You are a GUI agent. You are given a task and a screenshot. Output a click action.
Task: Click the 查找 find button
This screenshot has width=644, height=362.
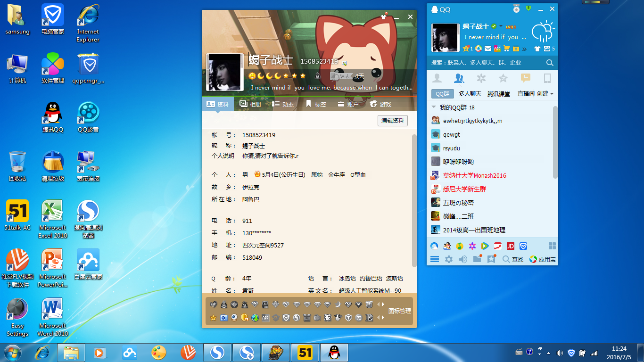tap(513, 259)
